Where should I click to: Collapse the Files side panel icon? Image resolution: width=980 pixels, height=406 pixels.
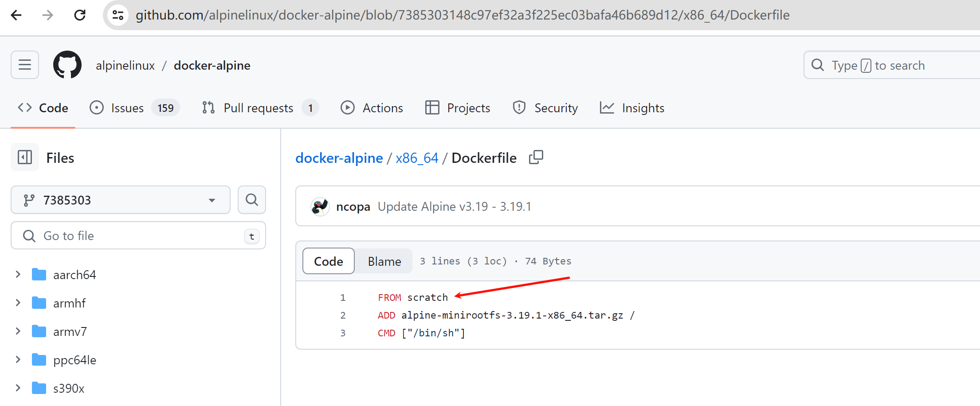pos(25,157)
